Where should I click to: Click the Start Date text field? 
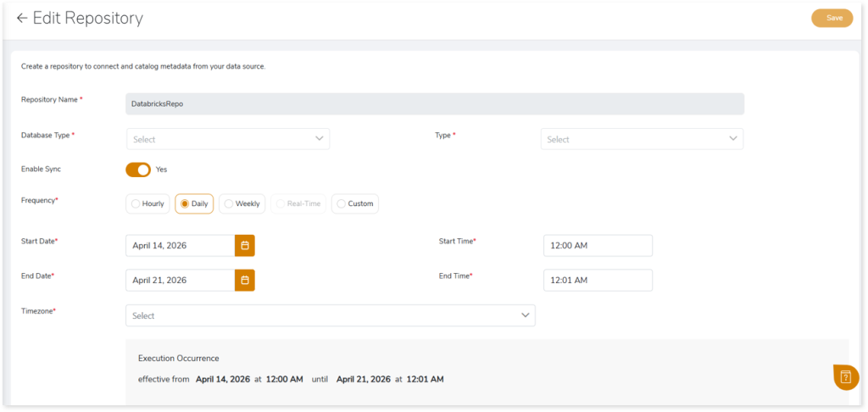tap(180, 246)
